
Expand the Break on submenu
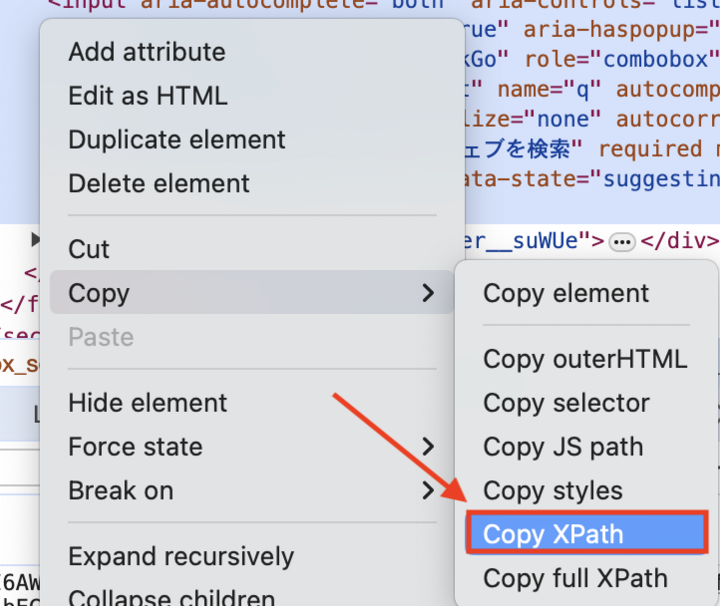429,491
